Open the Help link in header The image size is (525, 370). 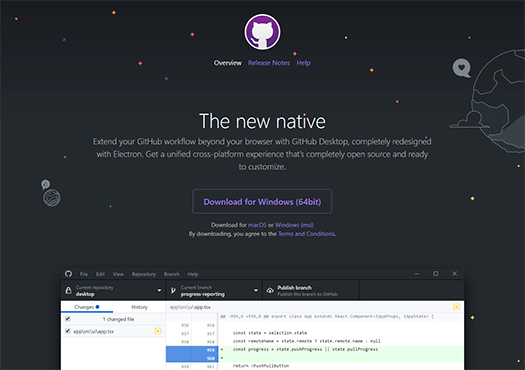tap(303, 63)
